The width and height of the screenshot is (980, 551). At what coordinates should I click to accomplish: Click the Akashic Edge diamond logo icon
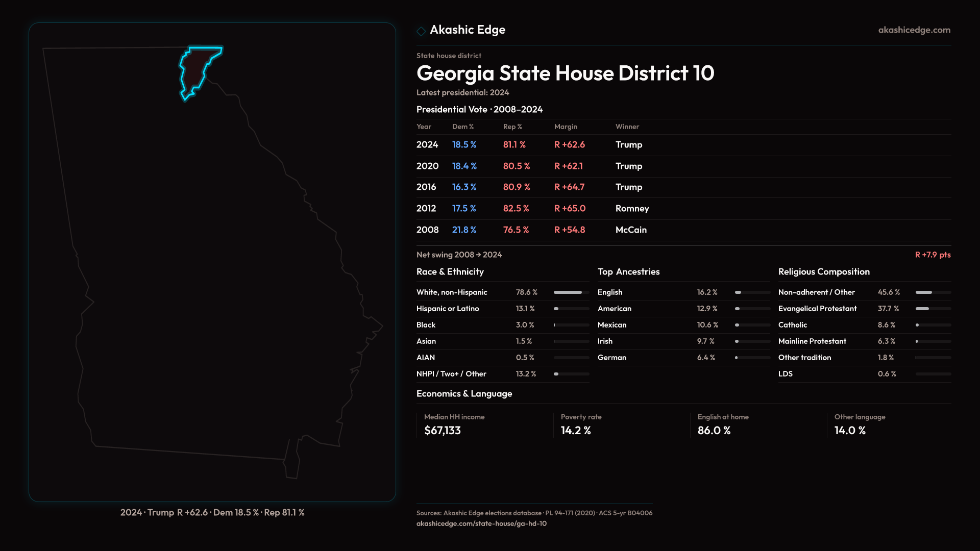click(x=421, y=31)
